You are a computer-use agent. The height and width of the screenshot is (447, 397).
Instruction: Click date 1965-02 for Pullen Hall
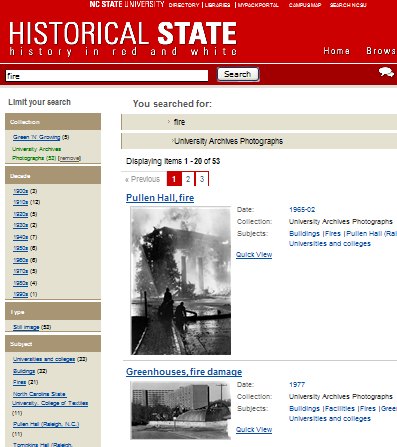pos(302,210)
